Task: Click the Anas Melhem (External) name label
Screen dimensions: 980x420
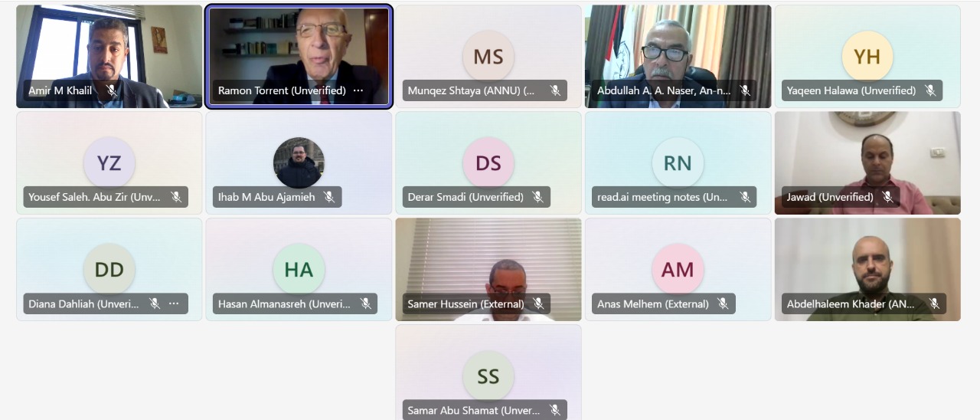Action: click(x=653, y=304)
